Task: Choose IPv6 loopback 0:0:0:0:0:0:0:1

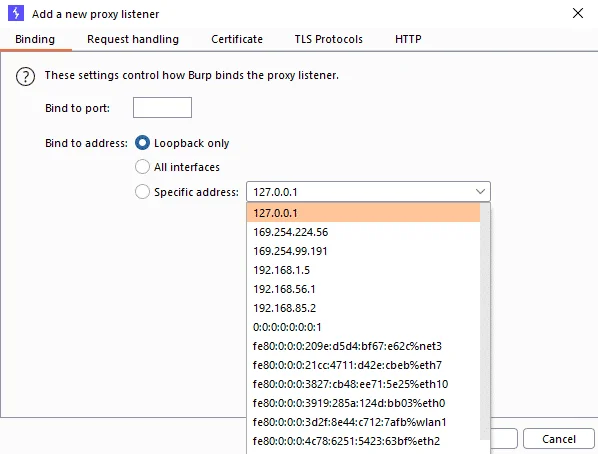Action: (363, 327)
